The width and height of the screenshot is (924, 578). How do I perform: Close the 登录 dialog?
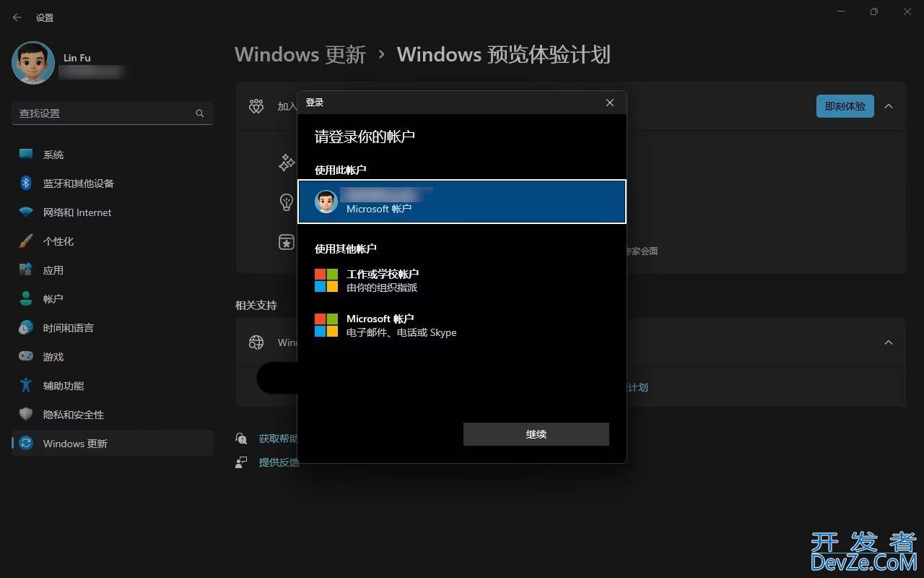tap(610, 103)
